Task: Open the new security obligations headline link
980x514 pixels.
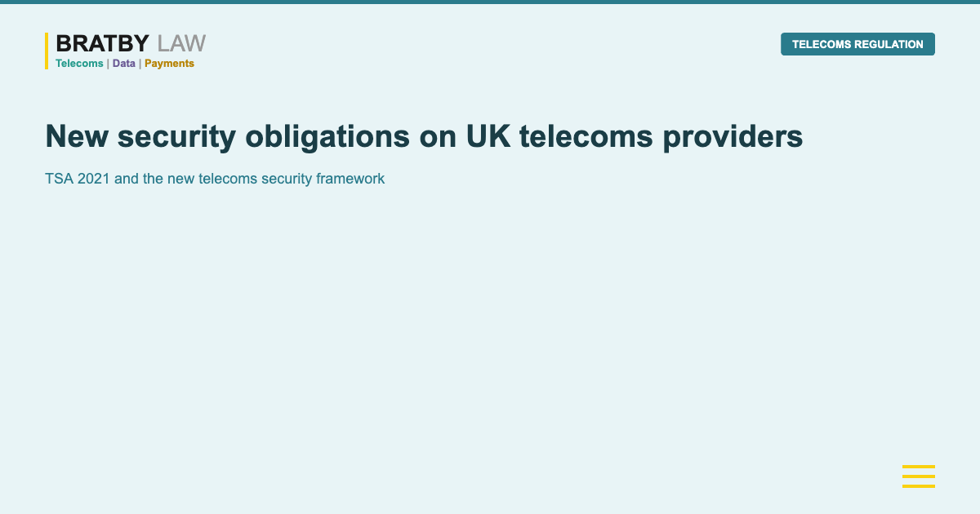Action: 425,136
